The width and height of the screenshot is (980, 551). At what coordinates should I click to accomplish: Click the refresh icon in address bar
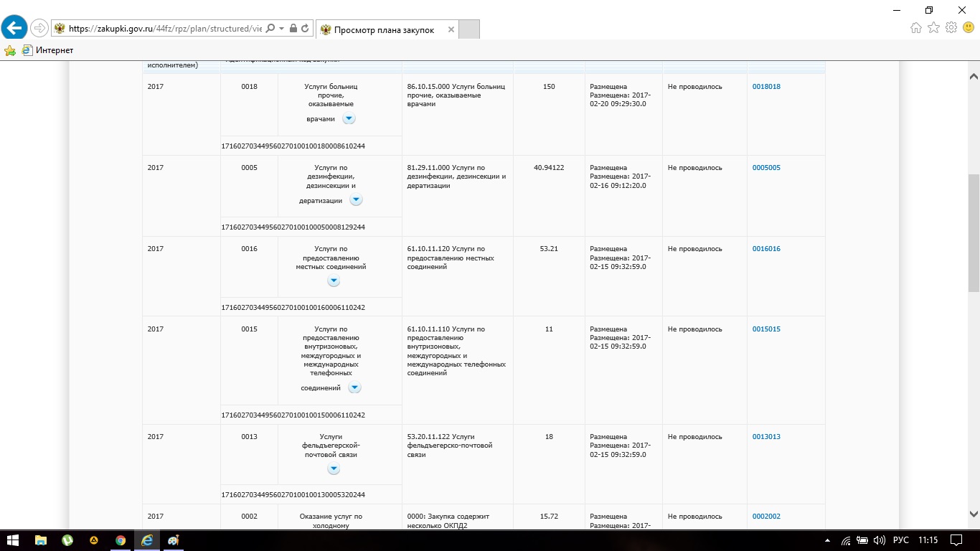pyautogui.click(x=305, y=29)
